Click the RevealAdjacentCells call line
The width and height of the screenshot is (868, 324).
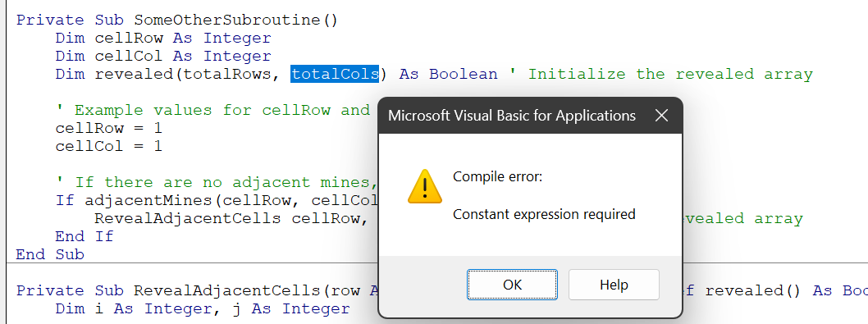tap(231, 218)
